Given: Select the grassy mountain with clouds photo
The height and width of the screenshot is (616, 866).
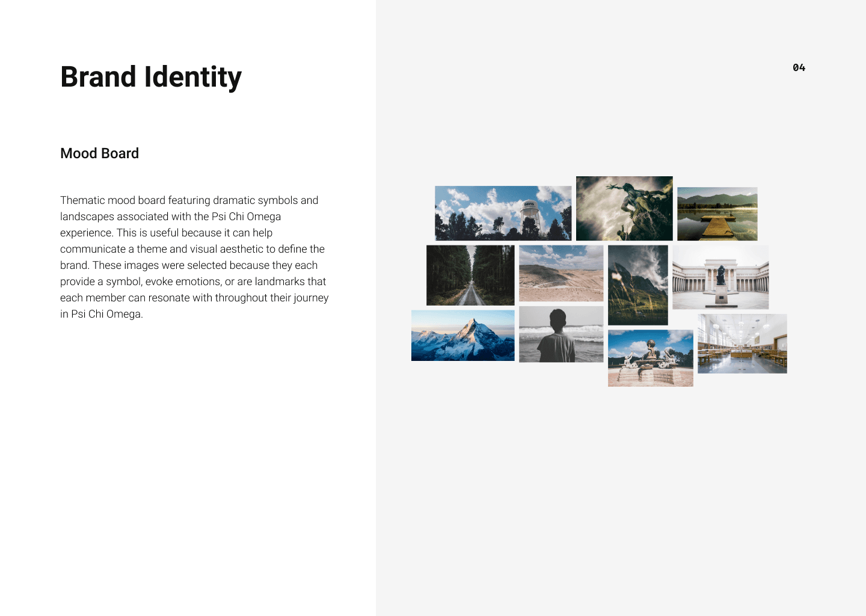Looking at the screenshot, I should [x=637, y=285].
